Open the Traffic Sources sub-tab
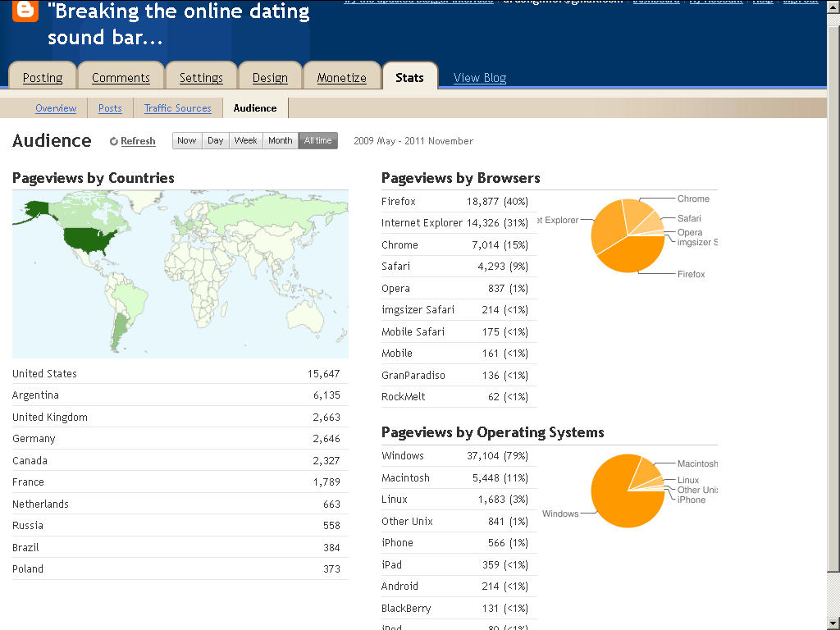Viewport: 840px width, 630px height. tap(178, 108)
